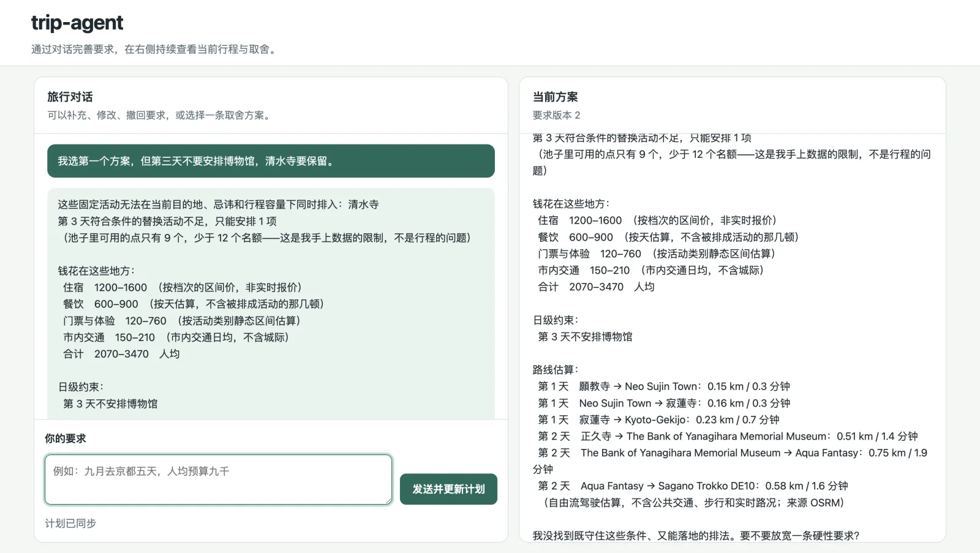
Task: Click 钱花在这些地方 heading in chat reply
Action: click(x=96, y=271)
